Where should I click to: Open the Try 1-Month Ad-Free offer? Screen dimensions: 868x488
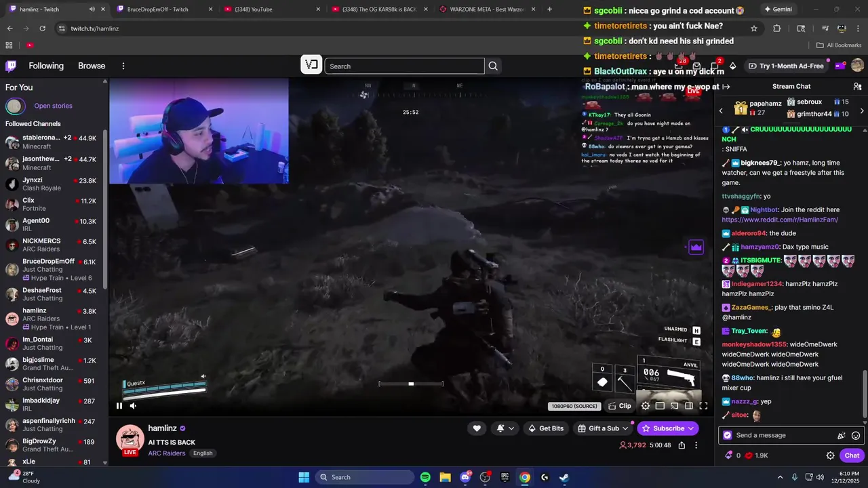[786, 66]
